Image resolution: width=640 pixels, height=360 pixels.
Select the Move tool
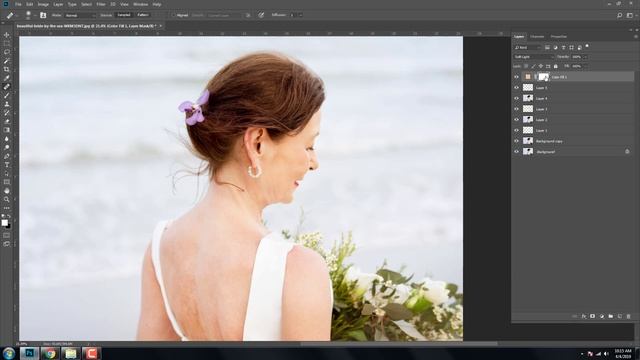tap(7, 35)
